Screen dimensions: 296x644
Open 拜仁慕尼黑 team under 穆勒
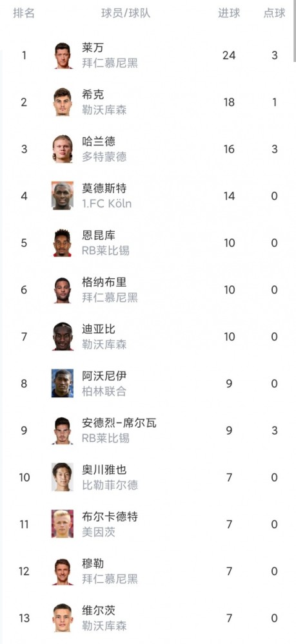(x=110, y=579)
